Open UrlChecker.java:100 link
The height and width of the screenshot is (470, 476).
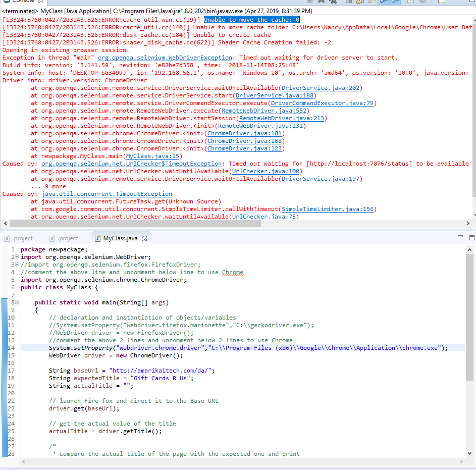click(266, 171)
